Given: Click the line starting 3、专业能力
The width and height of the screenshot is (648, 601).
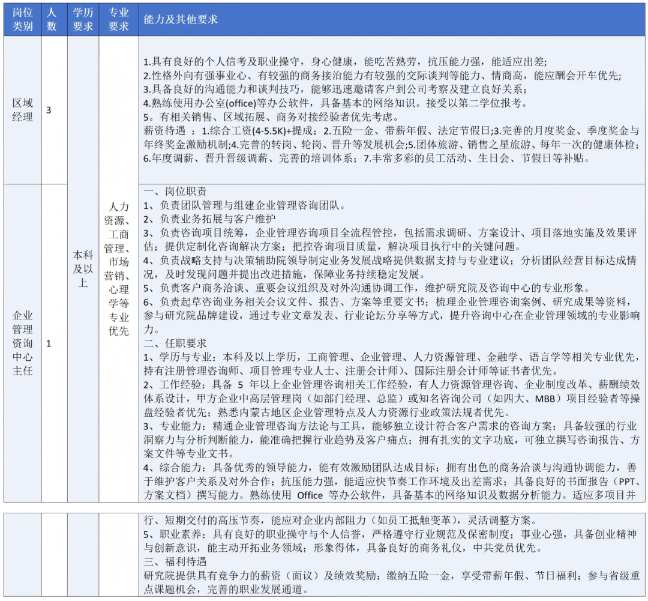Looking at the screenshot, I should point(391,426).
